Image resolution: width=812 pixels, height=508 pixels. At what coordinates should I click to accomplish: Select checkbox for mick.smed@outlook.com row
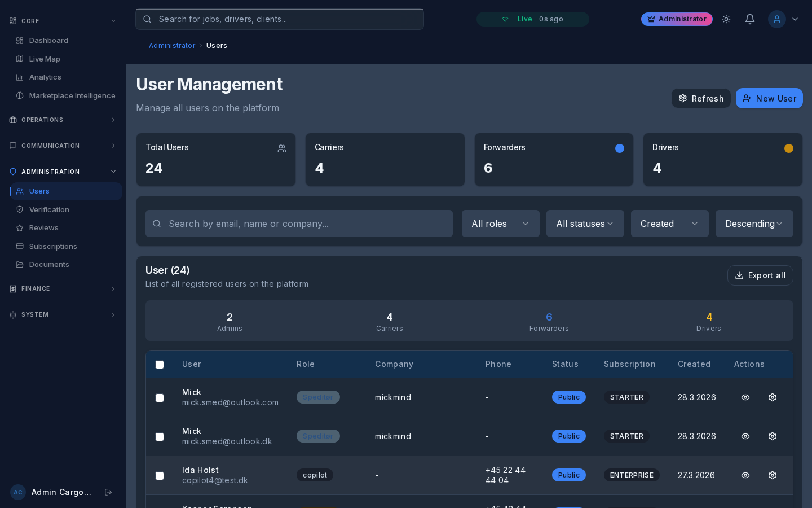coord(160,398)
